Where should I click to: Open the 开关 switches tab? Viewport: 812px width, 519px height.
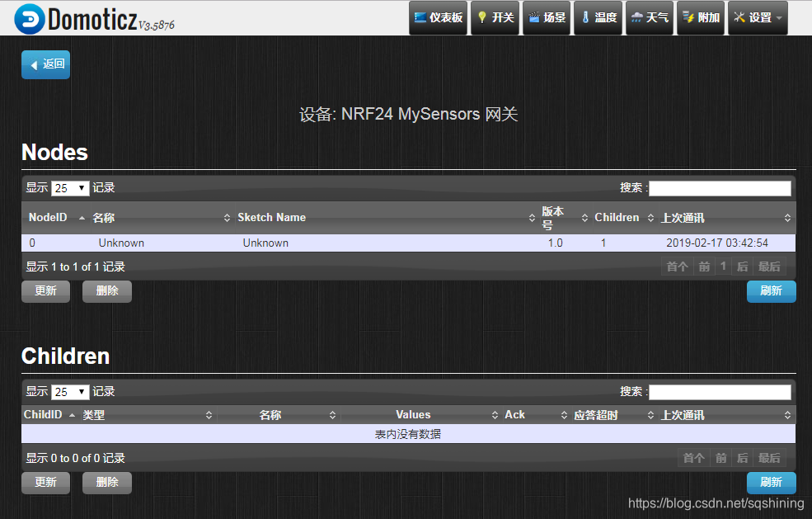tap(495, 17)
